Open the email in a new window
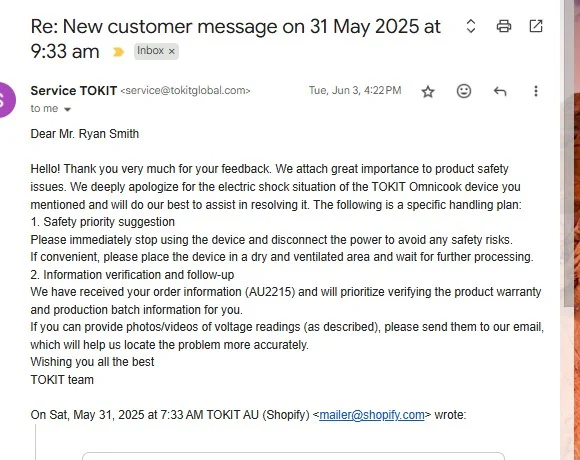This screenshot has height=460, width=580. [x=536, y=26]
